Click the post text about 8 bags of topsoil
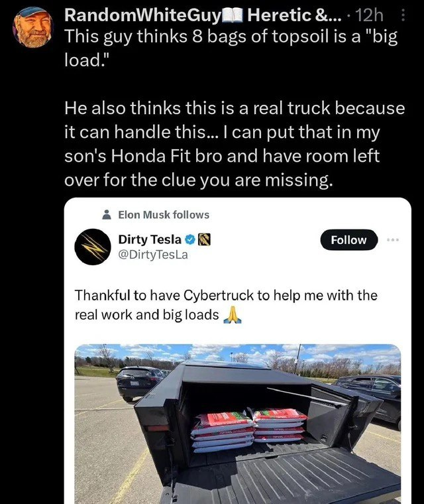424x504 pixels. tap(231, 48)
